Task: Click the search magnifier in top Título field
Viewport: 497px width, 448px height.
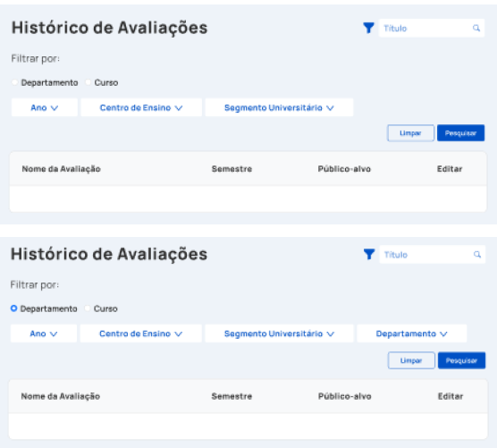Action: click(476, 29)
